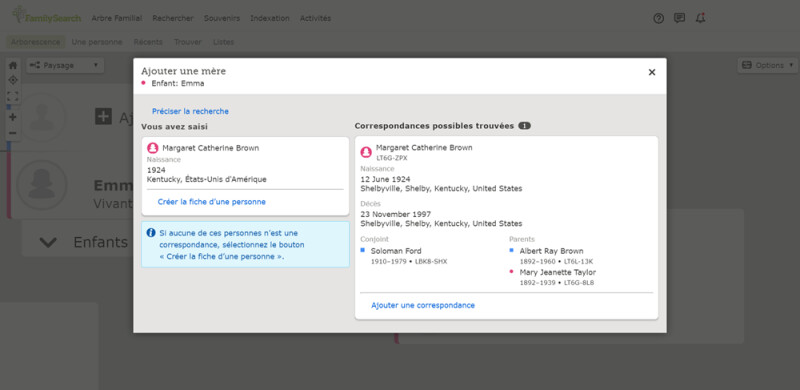Click 1892–1960 • LT6L-13K text
Screen dimensions: 800x390
coord(557,262)
